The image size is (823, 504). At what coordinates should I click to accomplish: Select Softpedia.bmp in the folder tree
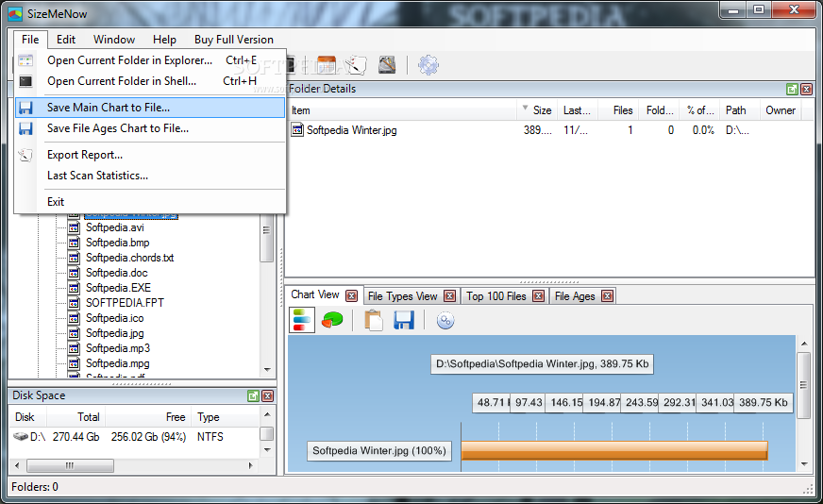pyautogui.click(x=118, y=243)
